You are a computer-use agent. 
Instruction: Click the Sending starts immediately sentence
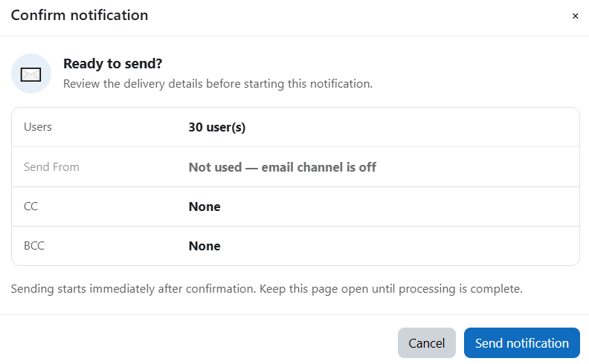tap(133, 289)
